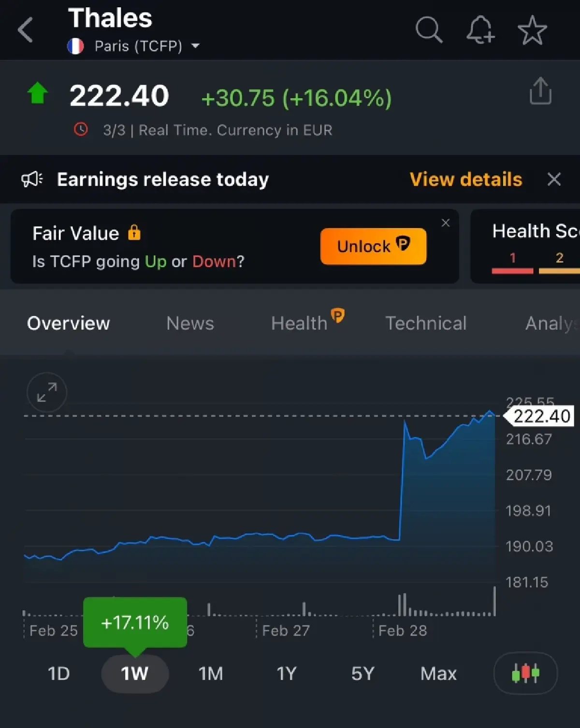Select the 1M time range
Image resolution: width=580 pixels, height=728 pixels.
(211, 673)
